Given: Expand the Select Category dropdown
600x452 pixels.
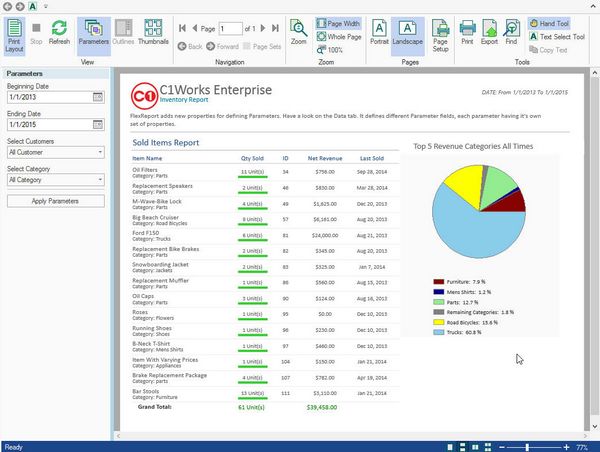Looking at the screenshot, I should pos(100,179).
